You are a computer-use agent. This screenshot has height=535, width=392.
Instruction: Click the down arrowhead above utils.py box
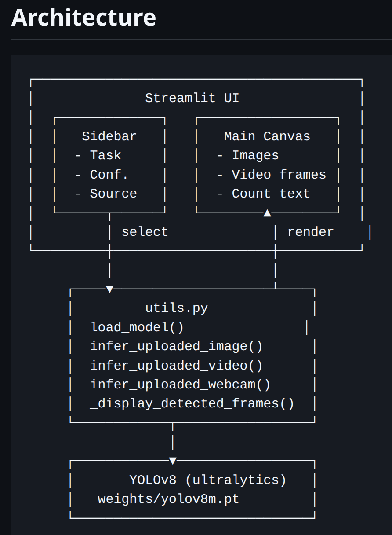tap(110, 289)
